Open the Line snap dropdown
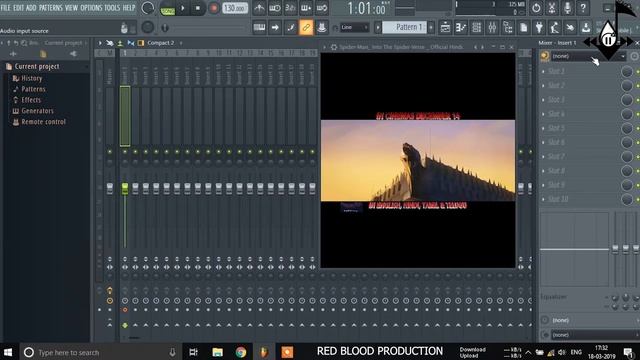The image size is (640, 360). coord(354,27)
